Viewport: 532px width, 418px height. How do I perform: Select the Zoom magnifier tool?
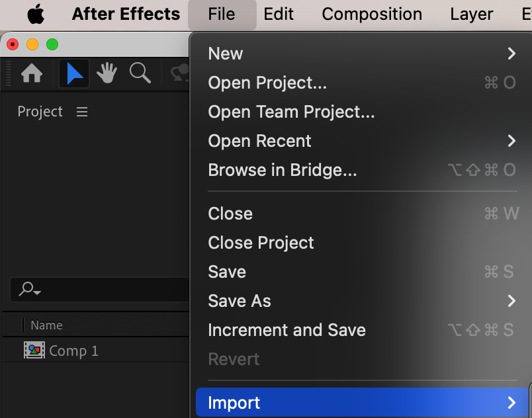pos(140,73)
